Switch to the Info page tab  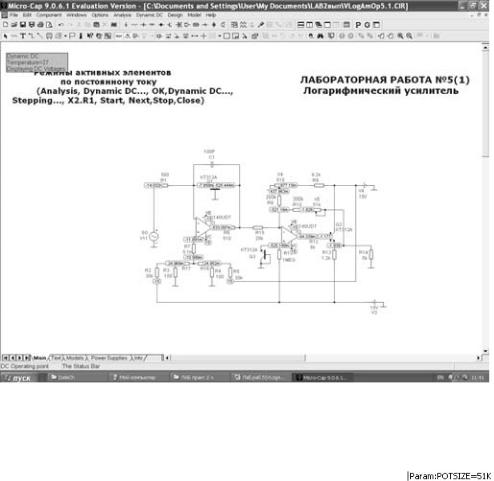[138, 358]
